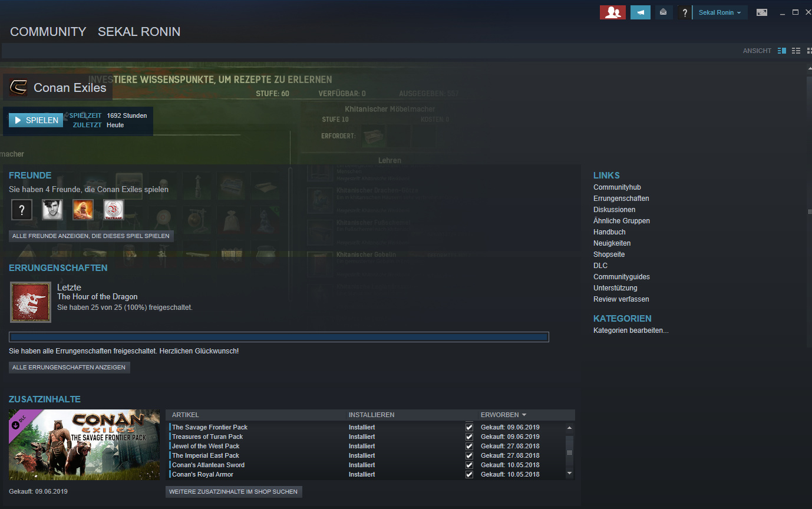Screen dimensions: 812x509
Task: Open the Diskussionen link
Action: coord(614,210)
